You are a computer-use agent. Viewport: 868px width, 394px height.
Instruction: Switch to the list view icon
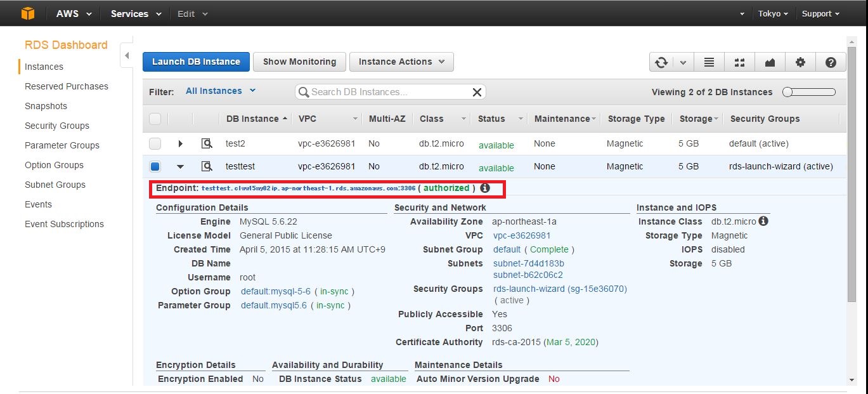709,62
